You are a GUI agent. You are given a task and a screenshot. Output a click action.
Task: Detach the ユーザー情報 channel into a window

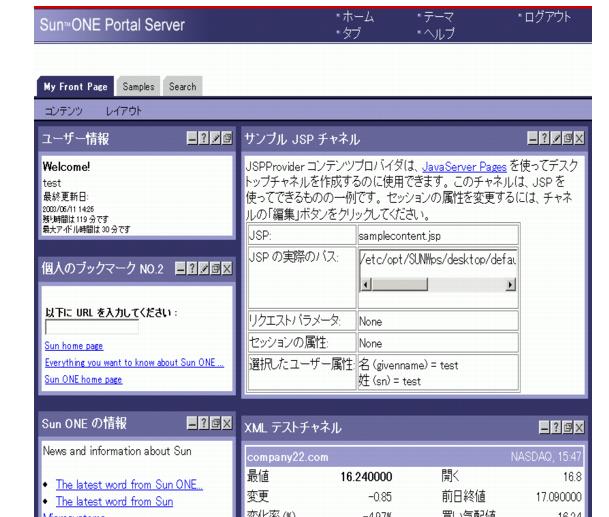227,138
